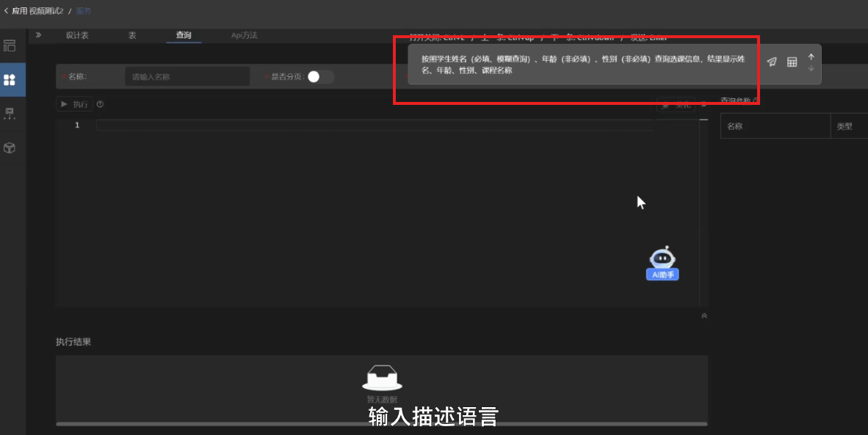Open the flow diagram icon in left sidebar

coord(10,114)
